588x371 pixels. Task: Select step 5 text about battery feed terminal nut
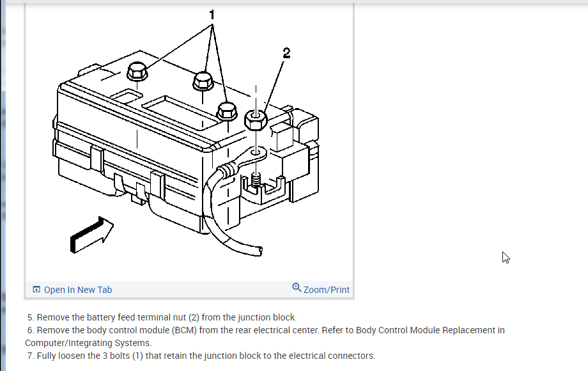(x=162, y=317)
